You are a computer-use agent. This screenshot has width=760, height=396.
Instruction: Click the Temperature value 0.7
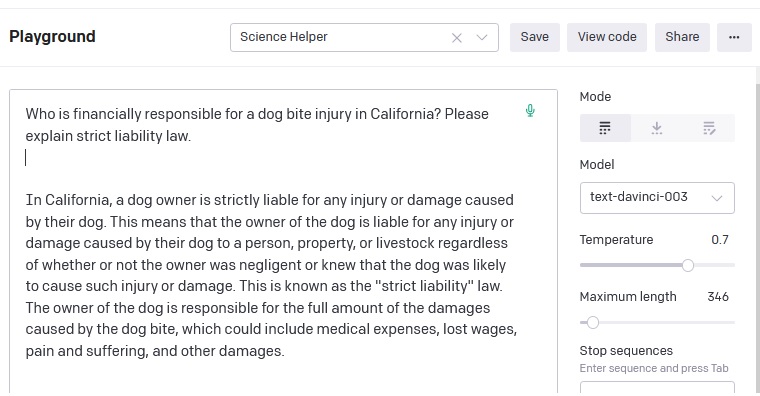720,239
